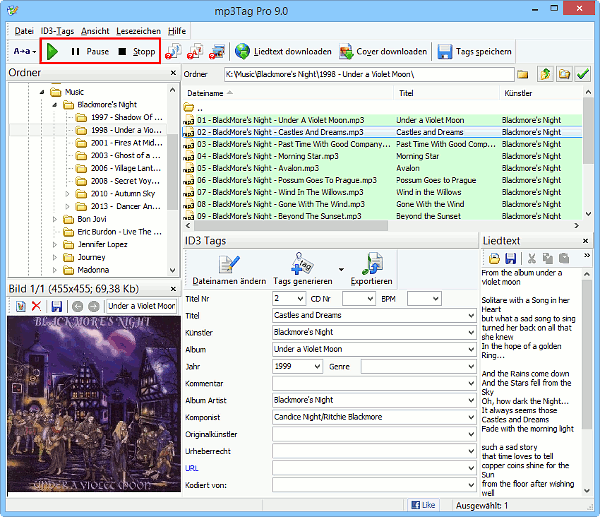Click the picture tag toolbar icon
The width and height of the screenshot is (600, 517).
(217, 51)
